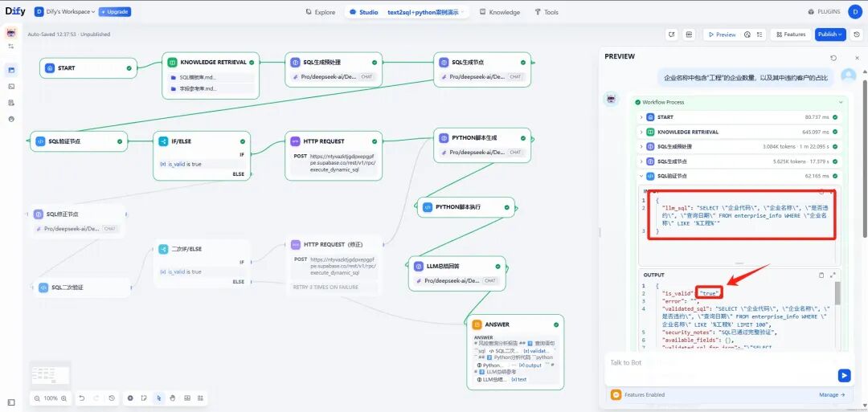Select the PYTHON脚本执行 node on canvas
This screenshot has width=868, height=412.
(465, 207)
